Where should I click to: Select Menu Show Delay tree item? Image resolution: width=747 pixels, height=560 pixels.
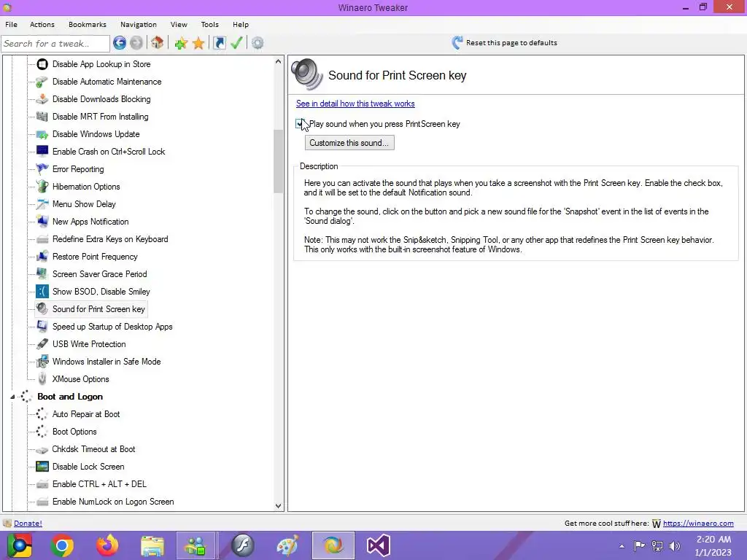(x=84, y=204)
